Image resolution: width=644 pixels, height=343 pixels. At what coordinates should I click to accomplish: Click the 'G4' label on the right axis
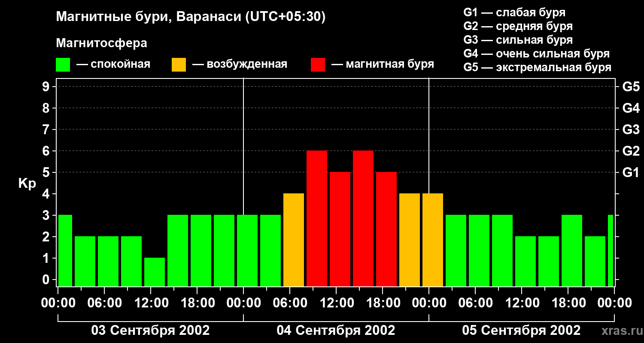[x=631, y=108]
